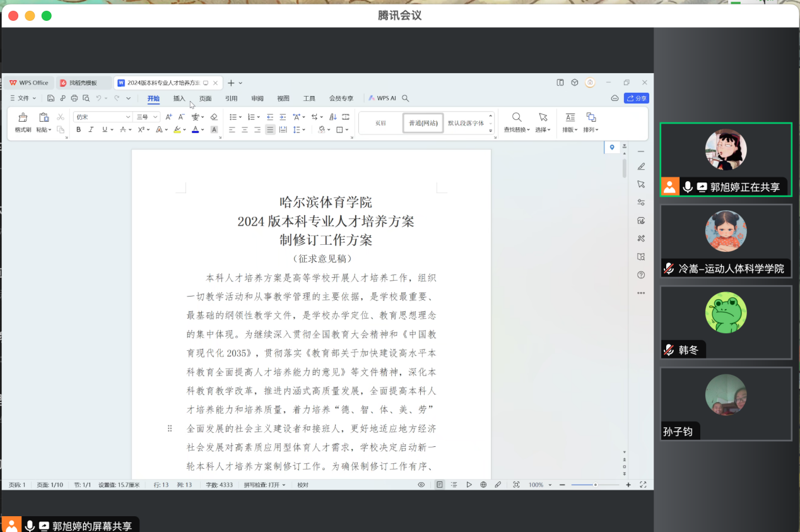Screen dimensions: 800x532
Task: Expand the styles gallery
Action: pyautogui.click(x=491, y=131)
